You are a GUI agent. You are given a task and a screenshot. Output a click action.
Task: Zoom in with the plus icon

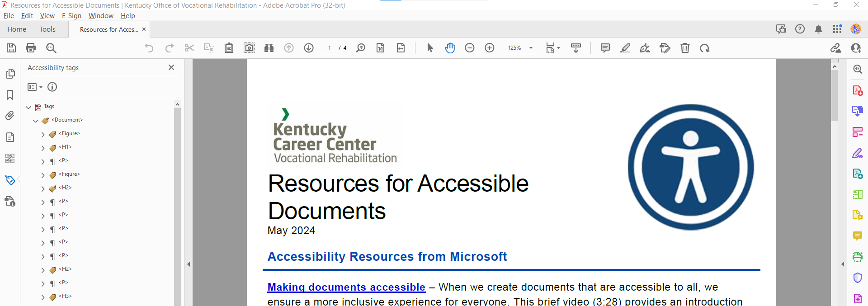pyautogui.click(x=490, y=48)
